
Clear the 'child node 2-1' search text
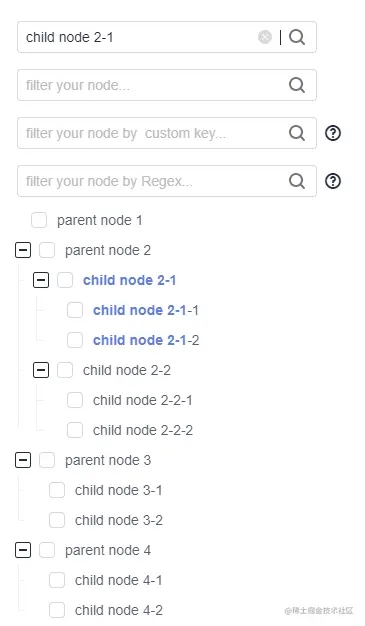265,37
